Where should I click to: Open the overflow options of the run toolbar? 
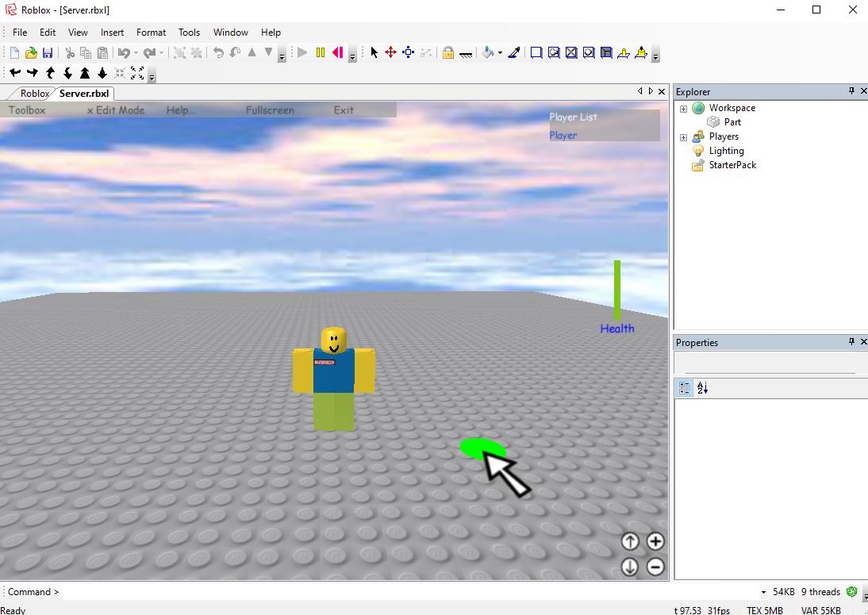pos(352,55)
